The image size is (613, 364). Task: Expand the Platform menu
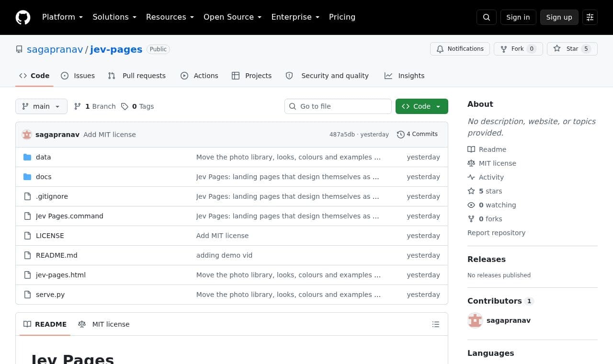[x=62, y=17]
